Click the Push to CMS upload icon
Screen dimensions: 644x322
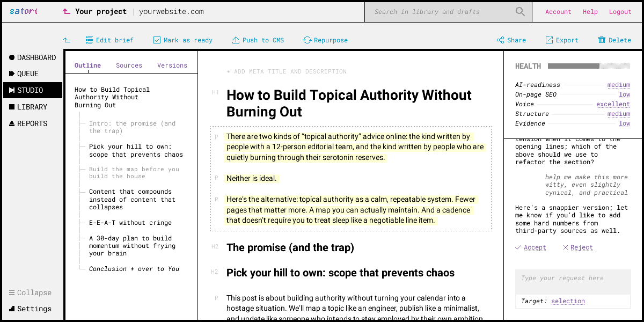(236, 40)
